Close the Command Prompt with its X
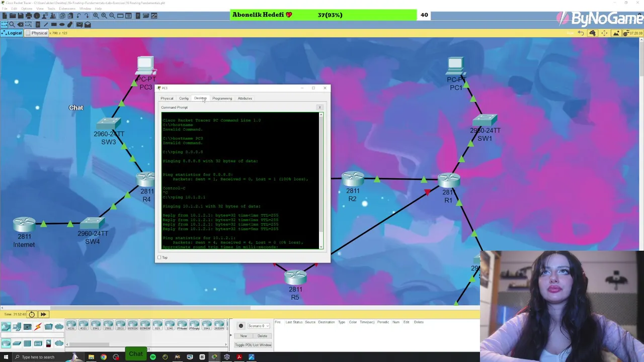644x362 pixels. pyautogui.click(x=319, y=107)
